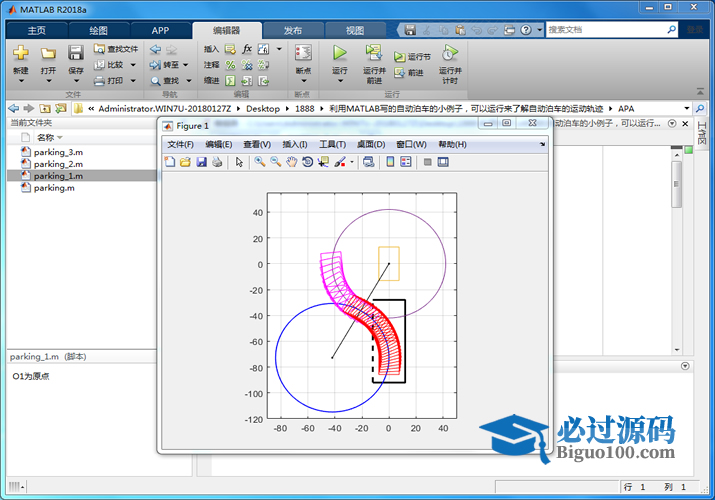This screenshot has width=715, height=500.
Task: Open Insert (插入) menu in Figure 1
Action: click(295, 144)
